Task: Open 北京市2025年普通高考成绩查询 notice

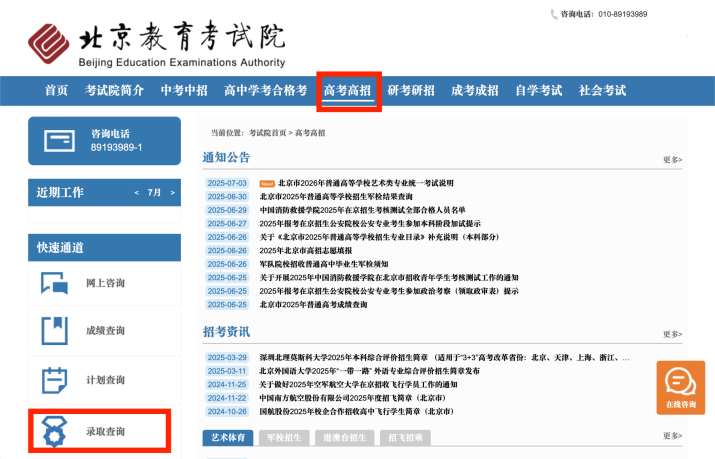Action: point(313,304)
